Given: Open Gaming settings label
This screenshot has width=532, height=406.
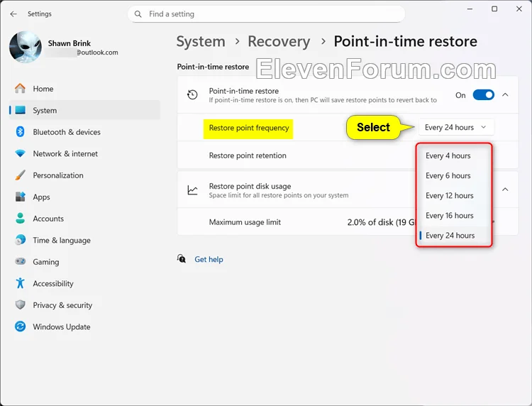Looking at the screenshot, I should (x=46, y=262).
